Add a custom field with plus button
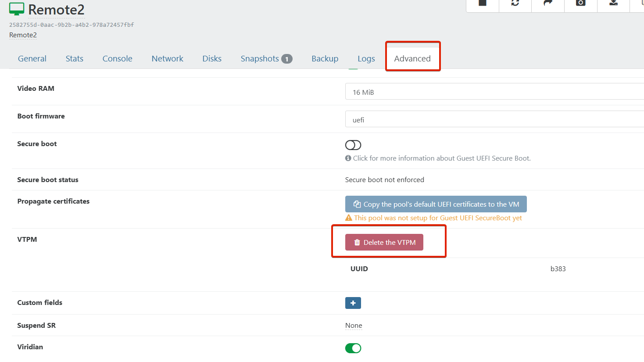The height and width of the screenshot is (362, 644). (353, 303)
